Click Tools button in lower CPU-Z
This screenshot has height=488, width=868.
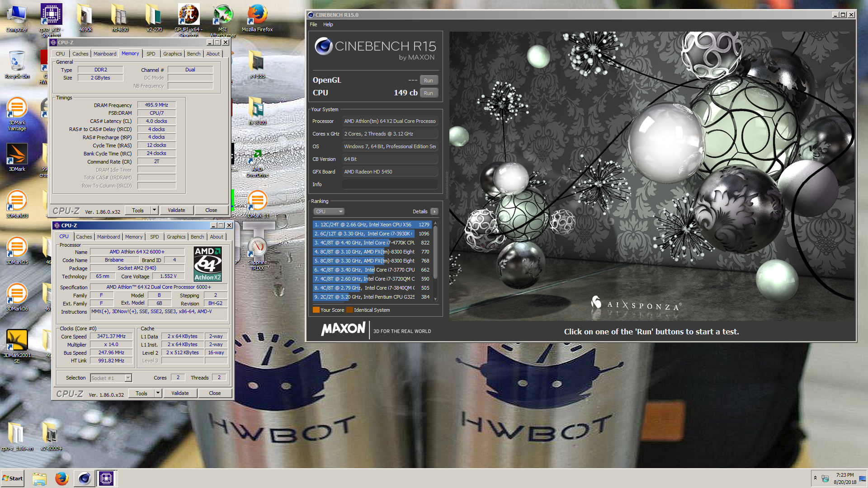(142, 393)
